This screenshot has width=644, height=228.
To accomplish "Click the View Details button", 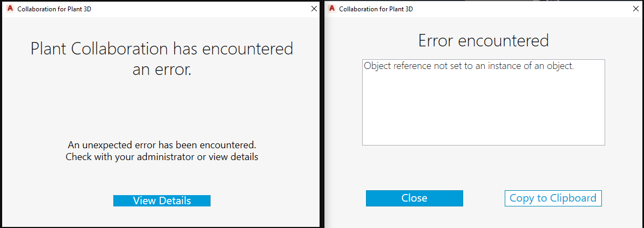I will [161, 201].
